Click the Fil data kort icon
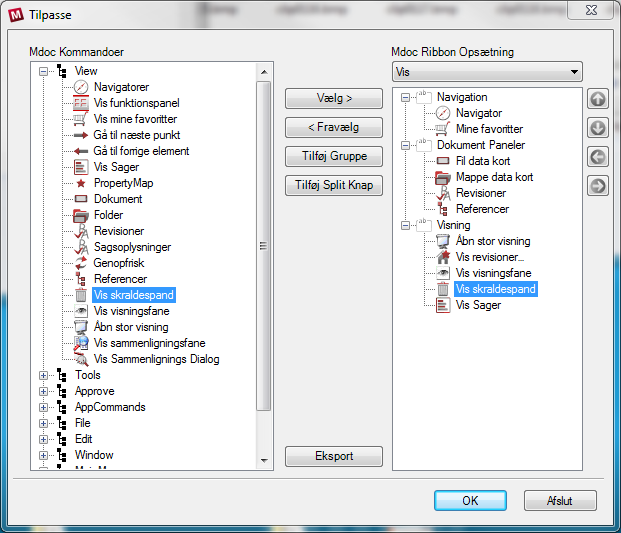This screenshot has height=533, width=621. pos(443,161)
